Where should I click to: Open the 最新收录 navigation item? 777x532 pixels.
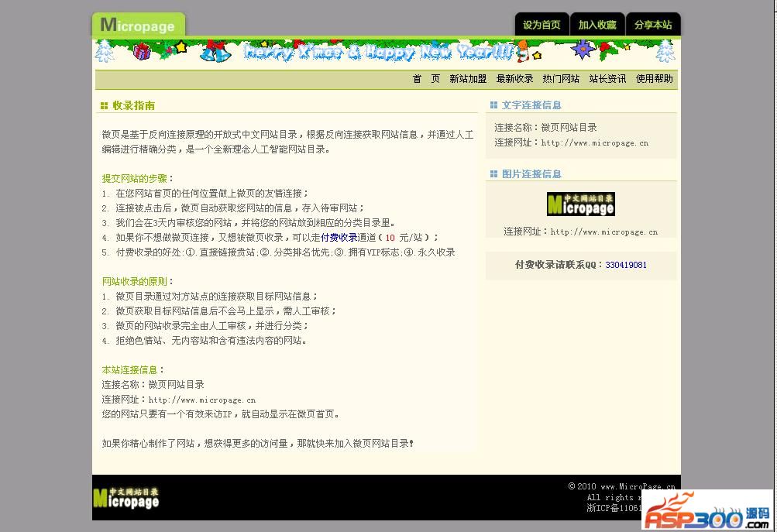pos(514,79)
